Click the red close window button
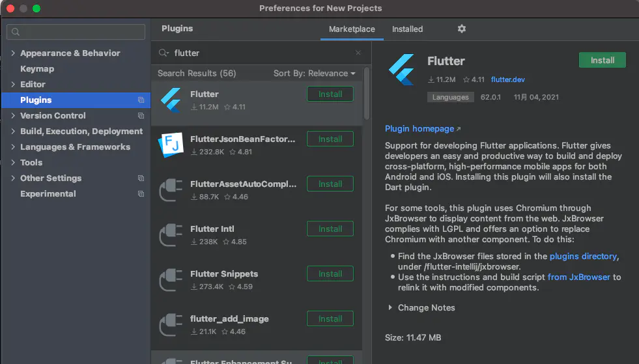Image resolution: width=639 pixels, height=364 pixels. pos(10,8)
